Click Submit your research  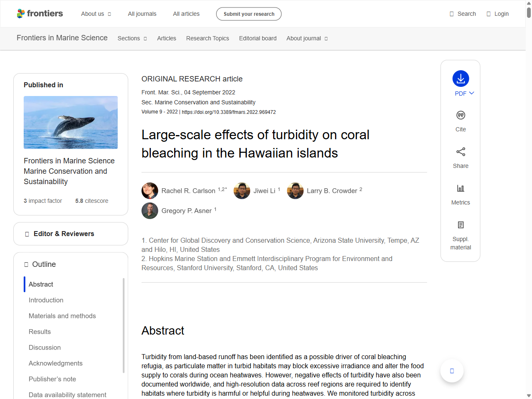coord(249,14)
